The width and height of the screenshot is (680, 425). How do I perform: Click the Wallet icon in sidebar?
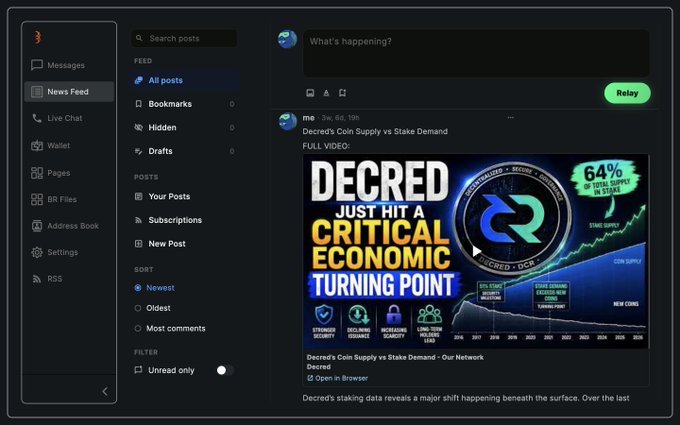pyautogui.click(x=37, y=145)
